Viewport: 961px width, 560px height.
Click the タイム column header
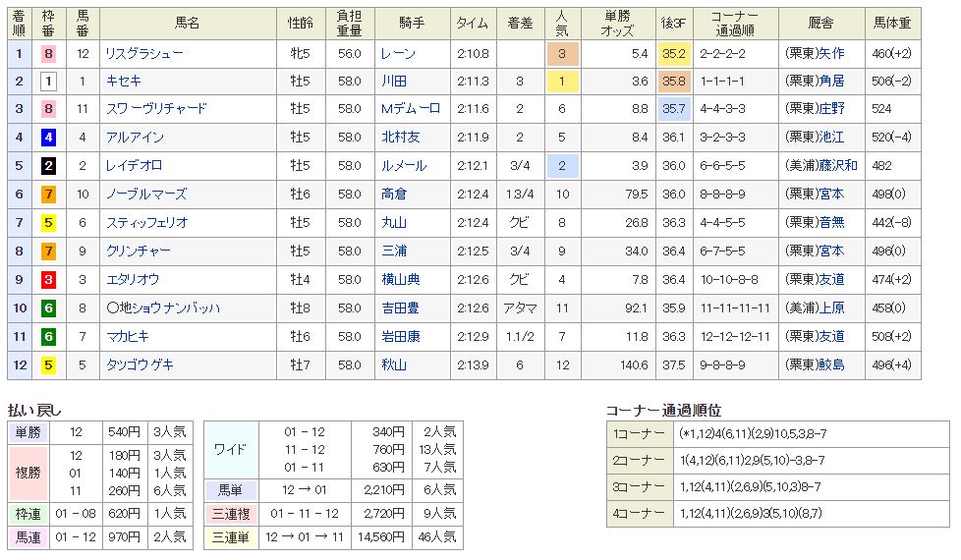[473, 24]
